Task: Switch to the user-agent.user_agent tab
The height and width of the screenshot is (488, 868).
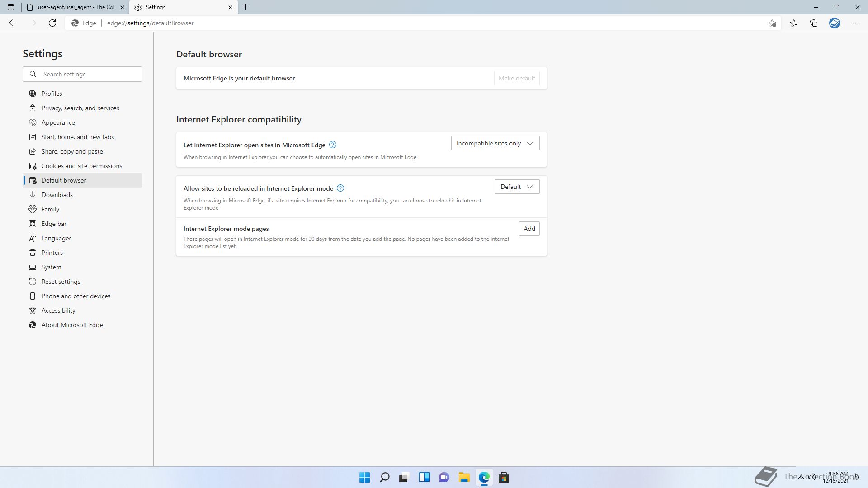Action: (75, 7)
